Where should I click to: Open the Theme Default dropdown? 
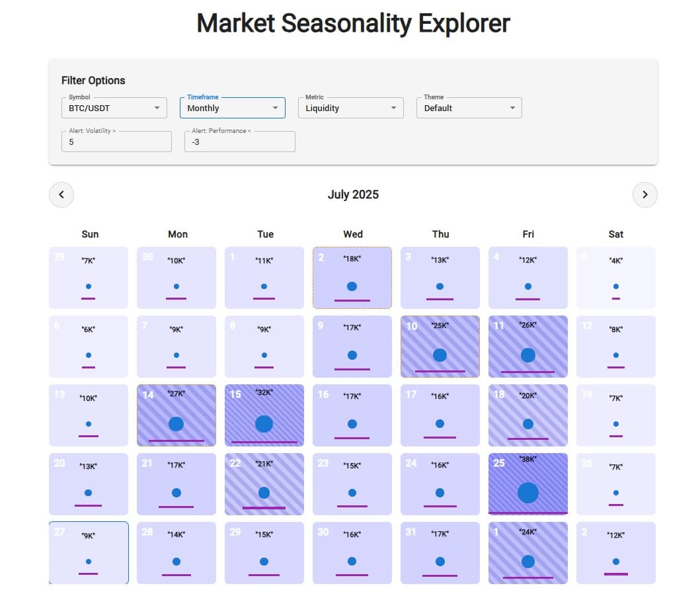point(469,108)
